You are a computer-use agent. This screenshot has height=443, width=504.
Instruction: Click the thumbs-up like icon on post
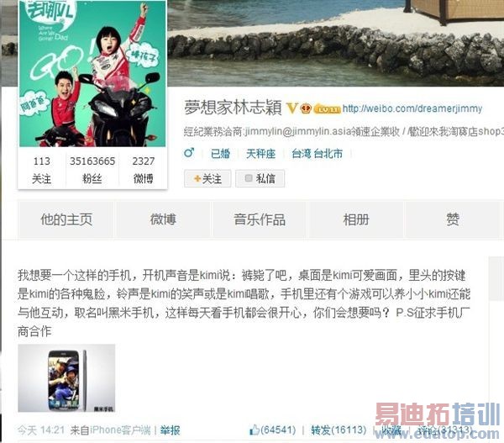[x=255, y=430]
